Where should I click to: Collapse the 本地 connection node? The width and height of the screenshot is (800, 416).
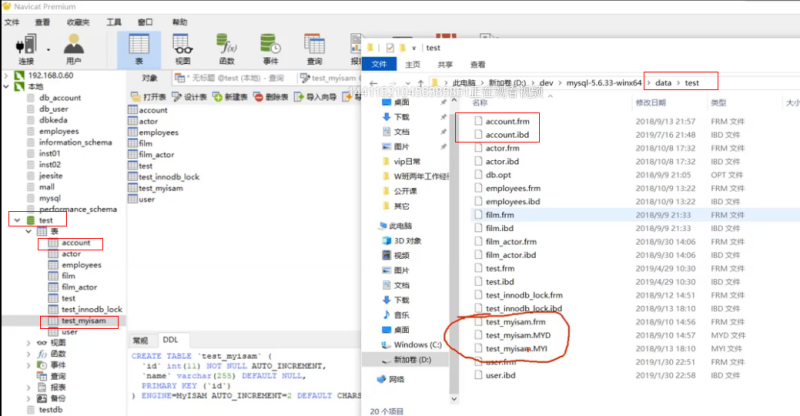click(7, 87)
